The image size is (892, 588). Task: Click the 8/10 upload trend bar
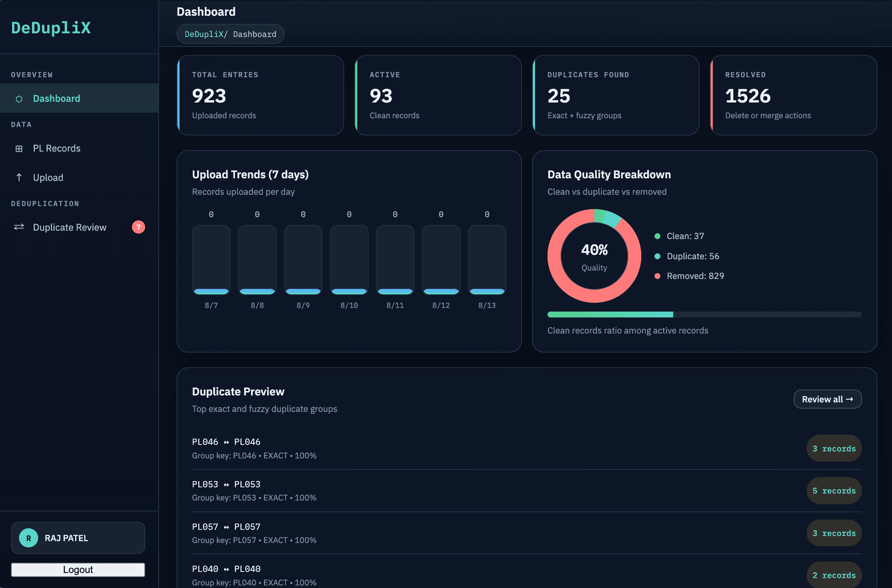(x=349, y=260)
